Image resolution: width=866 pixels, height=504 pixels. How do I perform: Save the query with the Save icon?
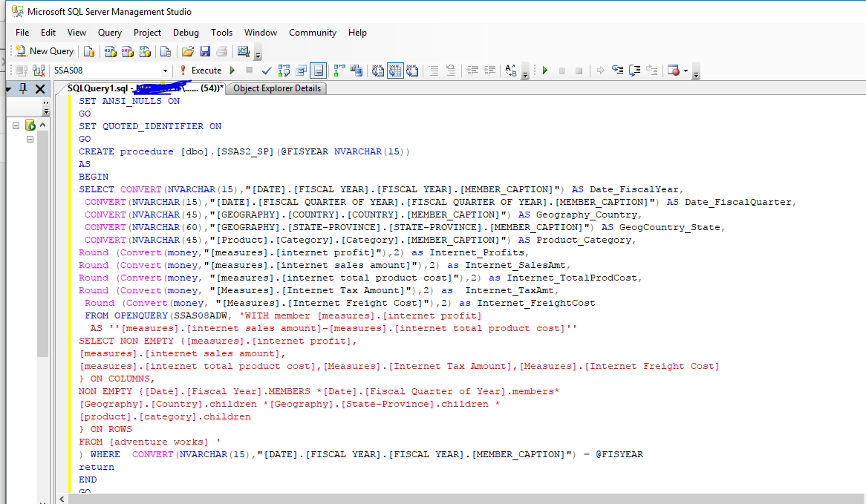[x=205, y=51]
